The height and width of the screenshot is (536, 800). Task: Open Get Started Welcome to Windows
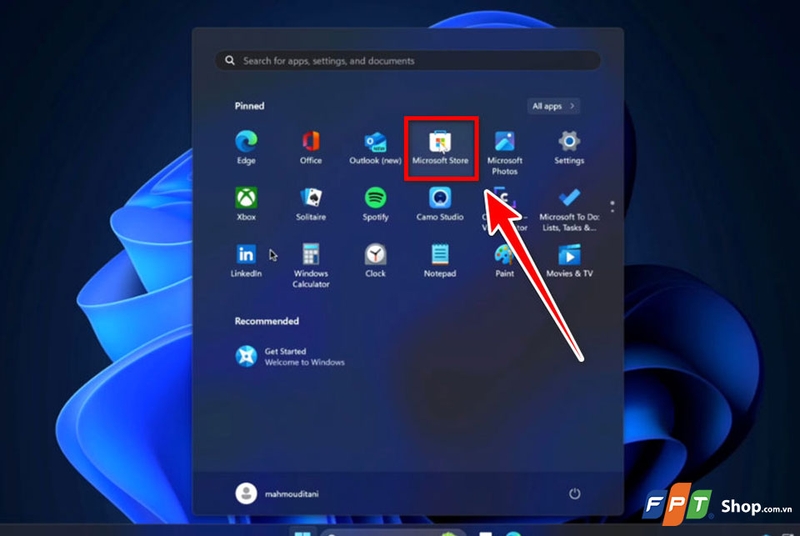point(290,356)
